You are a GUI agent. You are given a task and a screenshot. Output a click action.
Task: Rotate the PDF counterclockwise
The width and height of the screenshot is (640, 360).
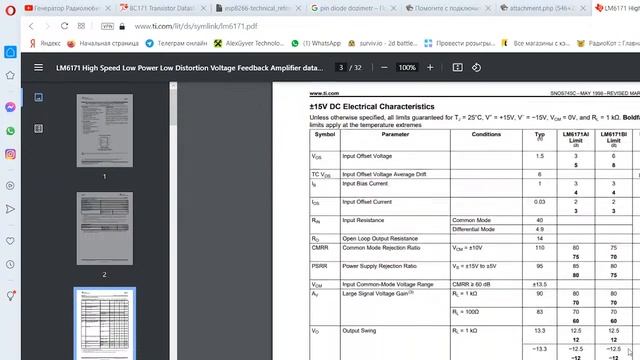point(476,68)
